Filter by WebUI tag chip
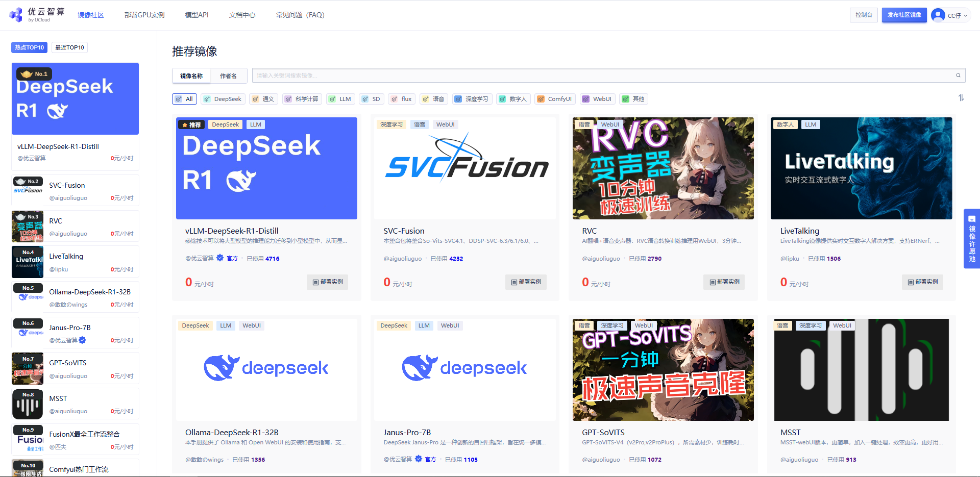The height and width of the screenshot is (477, 980). coord(598,99)
